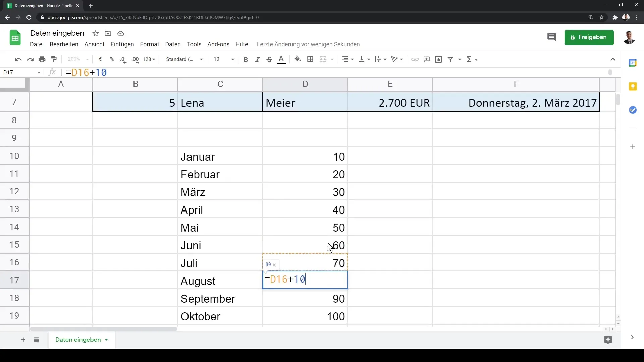Hide the menus with collapse arrow
The height and width of the screenshot is (362, 644).
click(613, 59)
